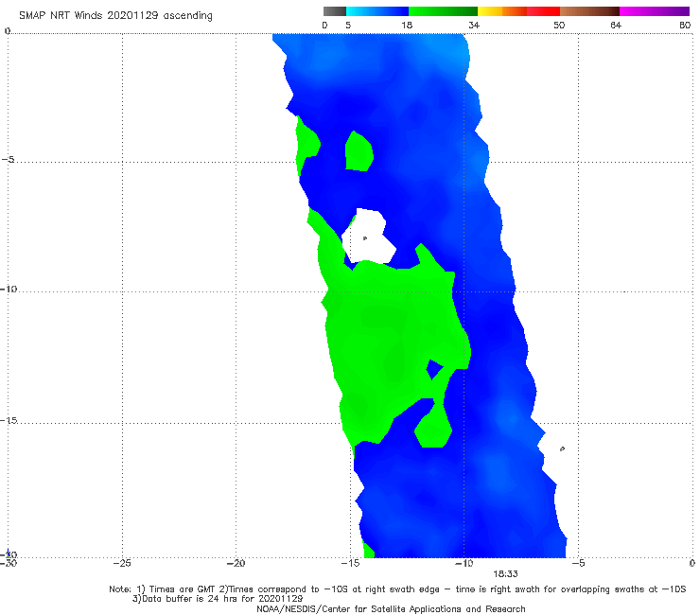The height and width of the screenshot is (615, 700).
Task: Click the small island outline east of the swath
Action: (562, 448)
